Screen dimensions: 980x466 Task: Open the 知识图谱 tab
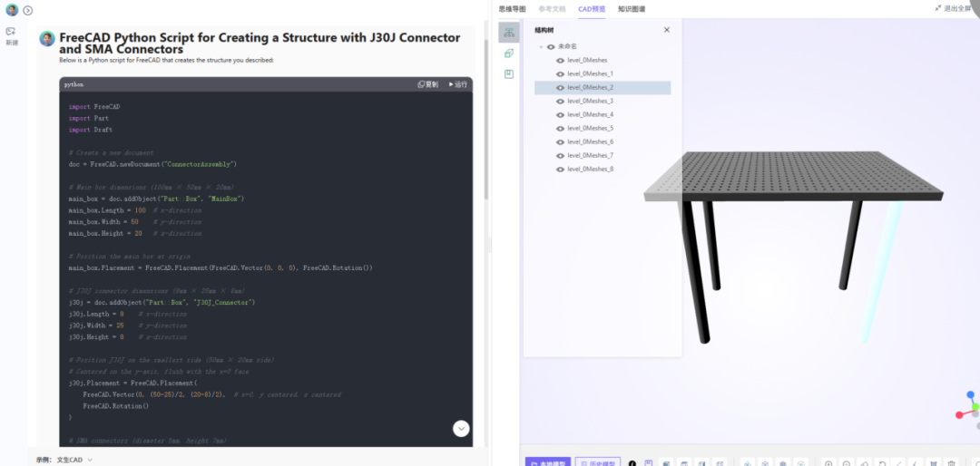click(632, 9)
